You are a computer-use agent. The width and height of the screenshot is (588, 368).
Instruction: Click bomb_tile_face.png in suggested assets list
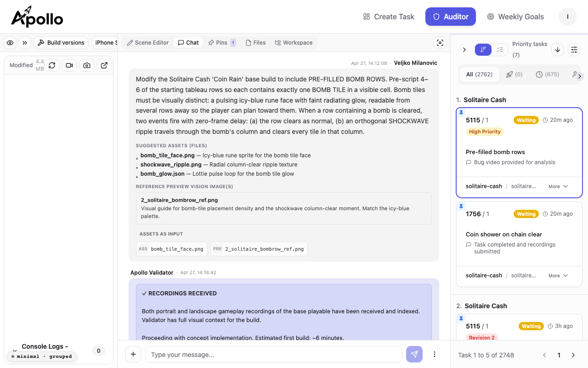click(168, 155)
